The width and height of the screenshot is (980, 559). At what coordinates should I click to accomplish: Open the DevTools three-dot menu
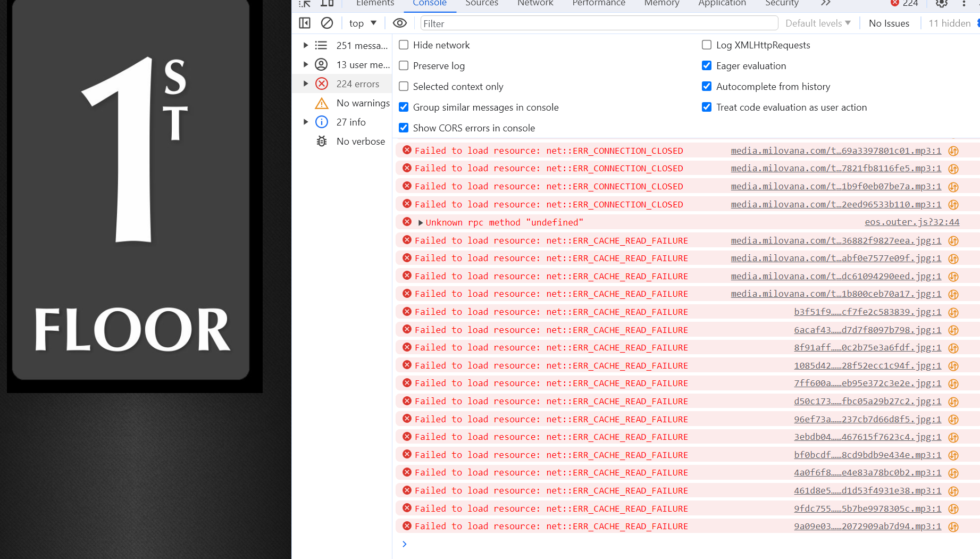[x=964, y=3]
